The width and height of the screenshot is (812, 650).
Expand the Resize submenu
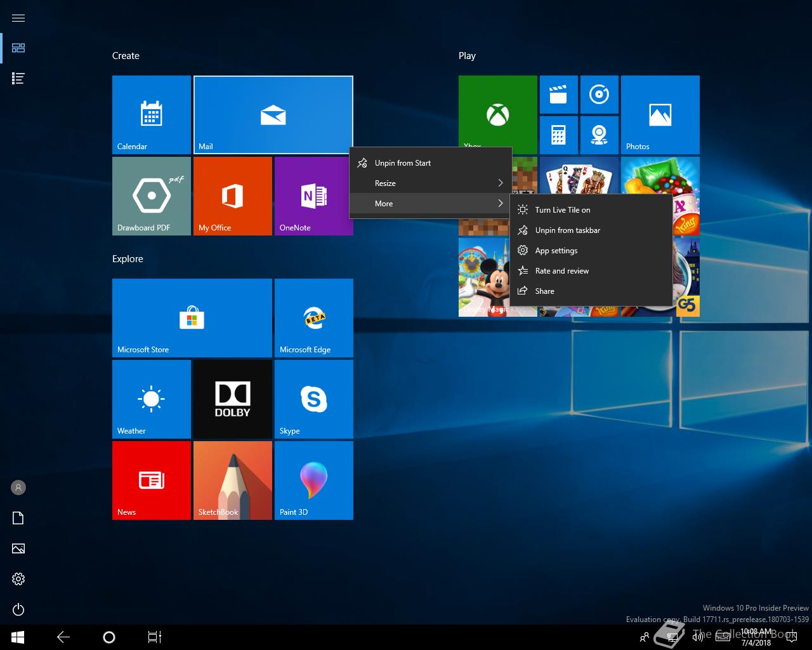[x=431, y=183]
